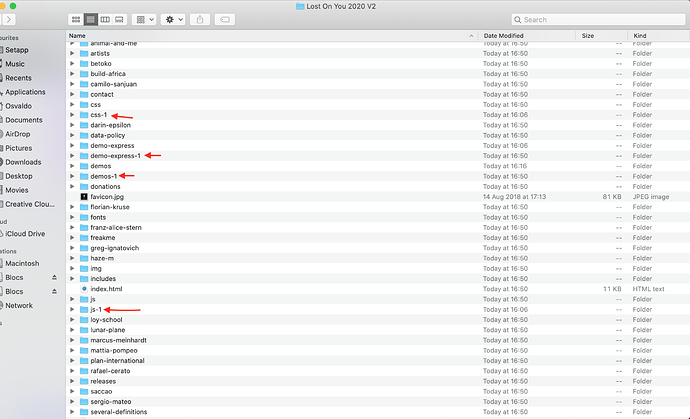Switch to column view in toolbar
Screen dimensions: 690x419
(105, 19)
